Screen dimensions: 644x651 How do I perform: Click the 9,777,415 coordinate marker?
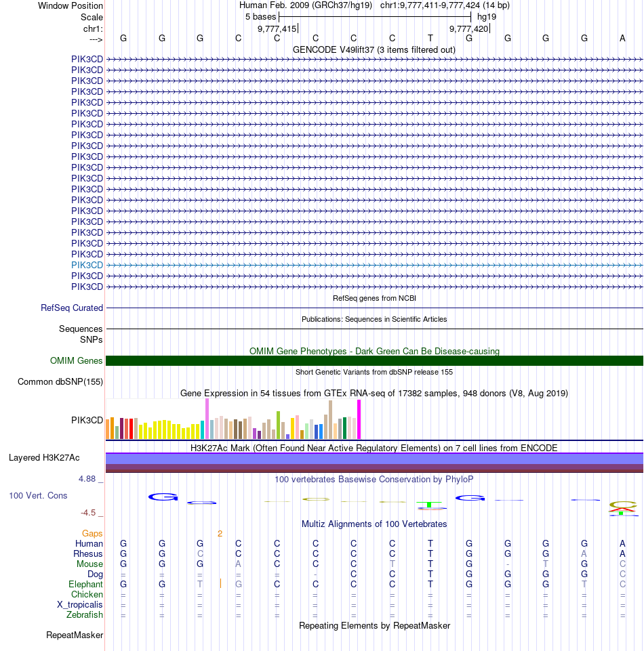(277, 28)
